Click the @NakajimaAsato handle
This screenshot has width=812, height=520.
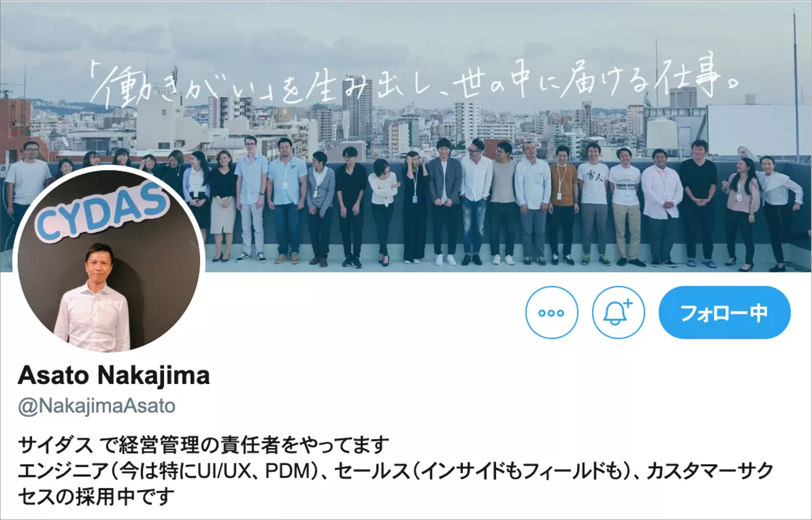coord(97,406)
